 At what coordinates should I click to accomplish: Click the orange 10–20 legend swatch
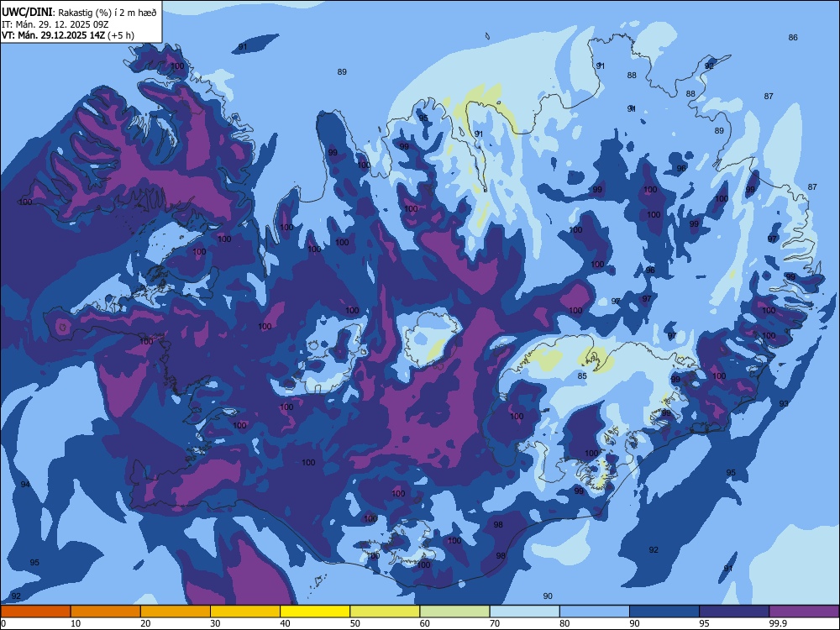pos(106,612)
